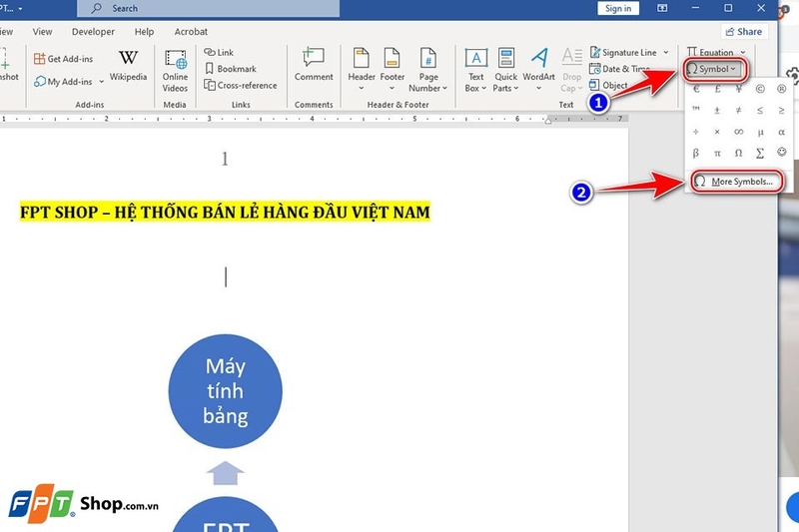Viewport: 799px width, 532px height.
Task: Open the Help tab
Action: (144, 32)
